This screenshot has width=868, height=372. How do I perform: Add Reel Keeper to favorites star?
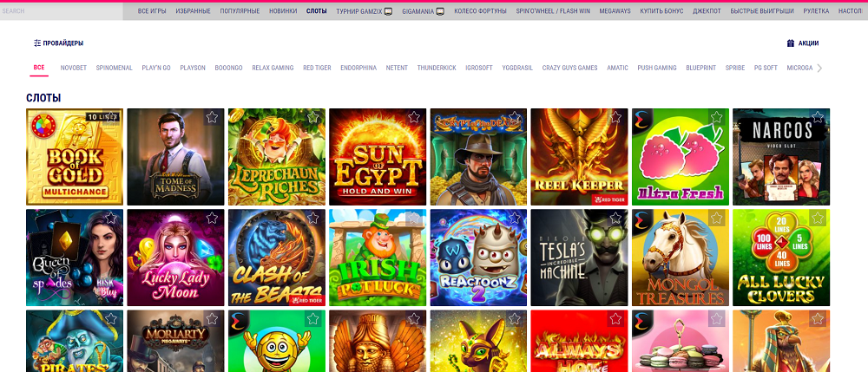pos(615,117)
